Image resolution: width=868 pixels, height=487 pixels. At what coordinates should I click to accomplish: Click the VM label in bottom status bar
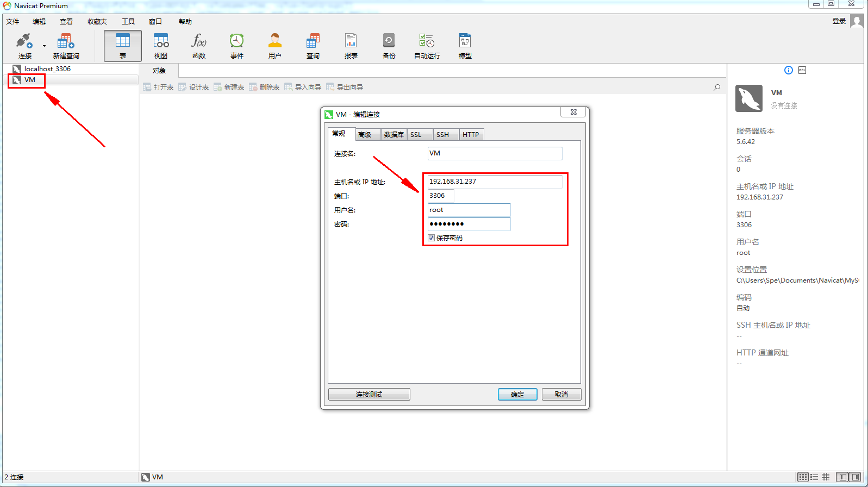point(158,477)
